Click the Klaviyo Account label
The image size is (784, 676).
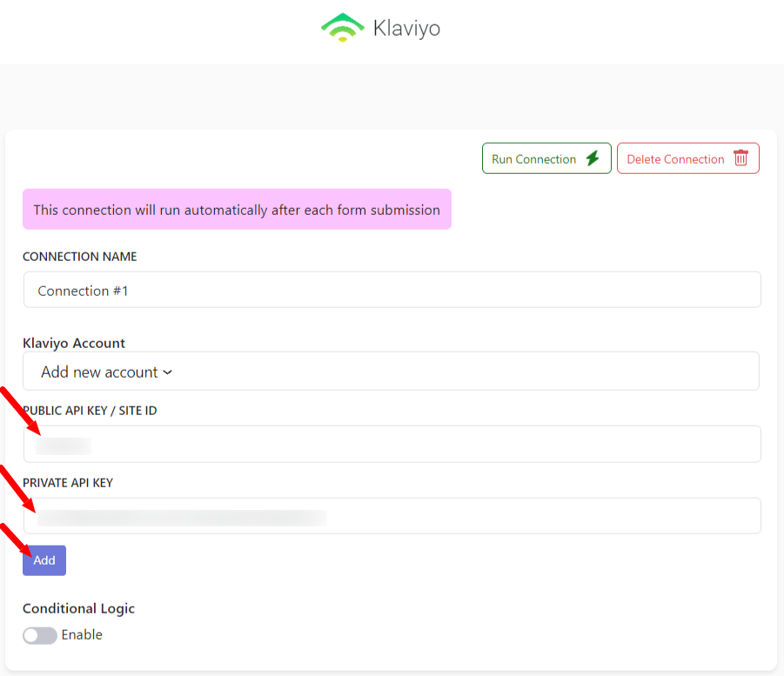(x=74, y=343)
